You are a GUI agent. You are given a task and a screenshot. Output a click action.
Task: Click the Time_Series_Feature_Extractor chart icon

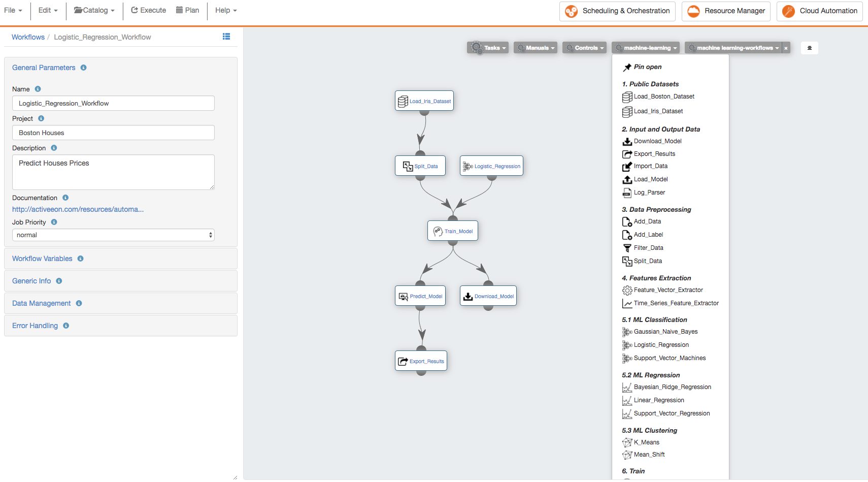(627, 303)
